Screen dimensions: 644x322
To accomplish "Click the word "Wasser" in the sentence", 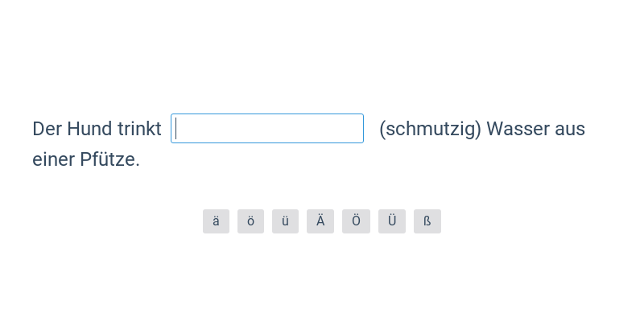I will pyautogui.click(x=518, y=129).
